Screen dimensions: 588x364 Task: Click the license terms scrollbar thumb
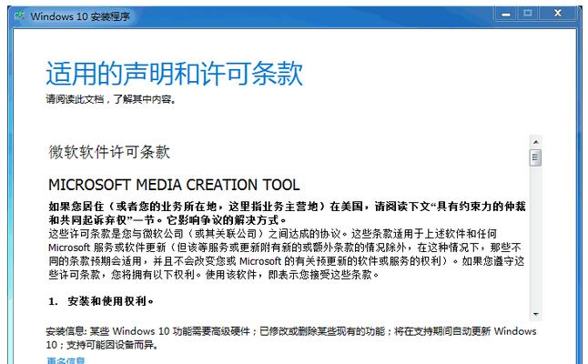point(535,157)
